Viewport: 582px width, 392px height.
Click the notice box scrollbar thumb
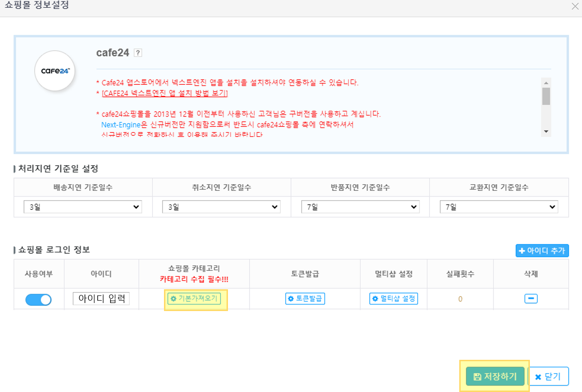546,96
